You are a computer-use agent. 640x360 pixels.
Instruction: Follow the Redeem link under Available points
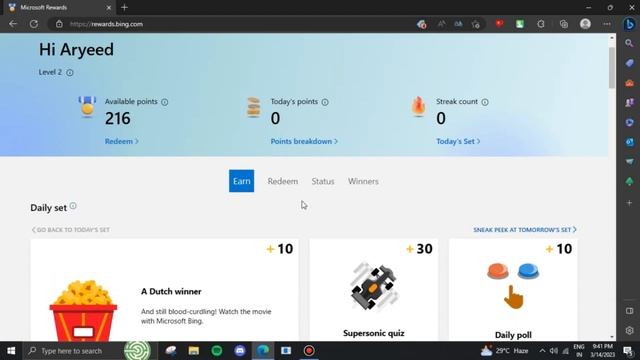122,141
